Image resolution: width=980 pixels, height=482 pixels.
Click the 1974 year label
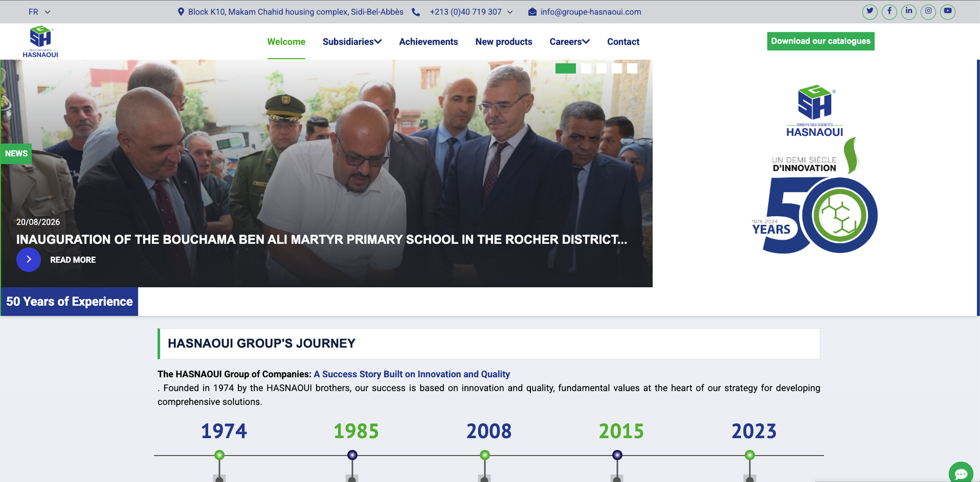pyautogui.click(x=224, y=431)
